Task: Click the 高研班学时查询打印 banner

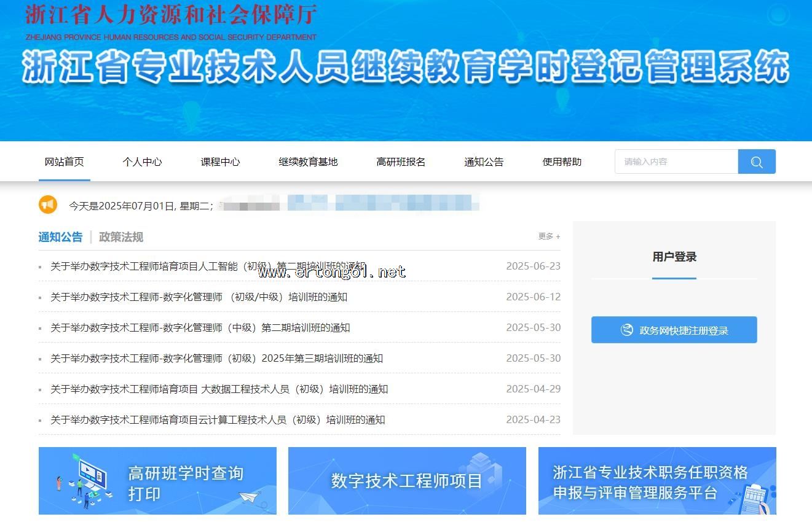Action: [x=157, y=481]
